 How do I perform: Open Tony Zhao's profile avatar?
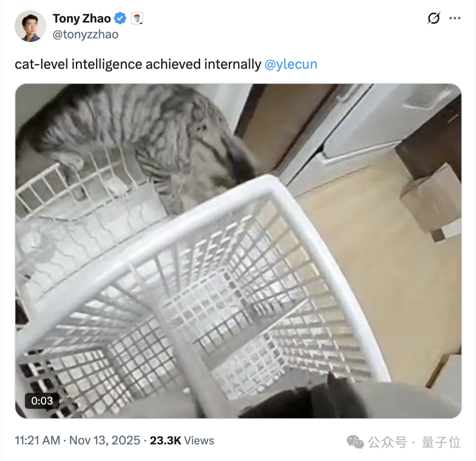coord(30,26)
